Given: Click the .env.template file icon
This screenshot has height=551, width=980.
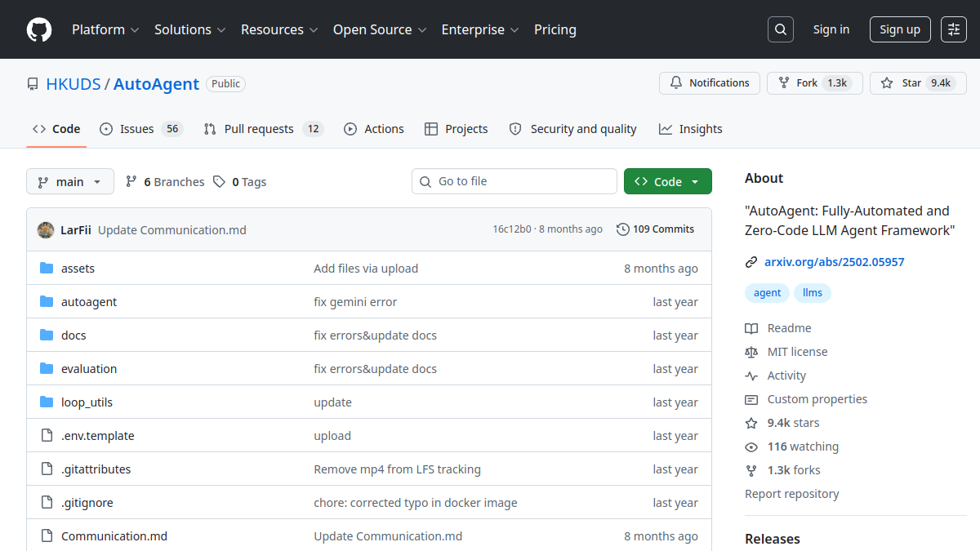Looking at the screenshot, I should pyautogui.click(x=47, y=436).
